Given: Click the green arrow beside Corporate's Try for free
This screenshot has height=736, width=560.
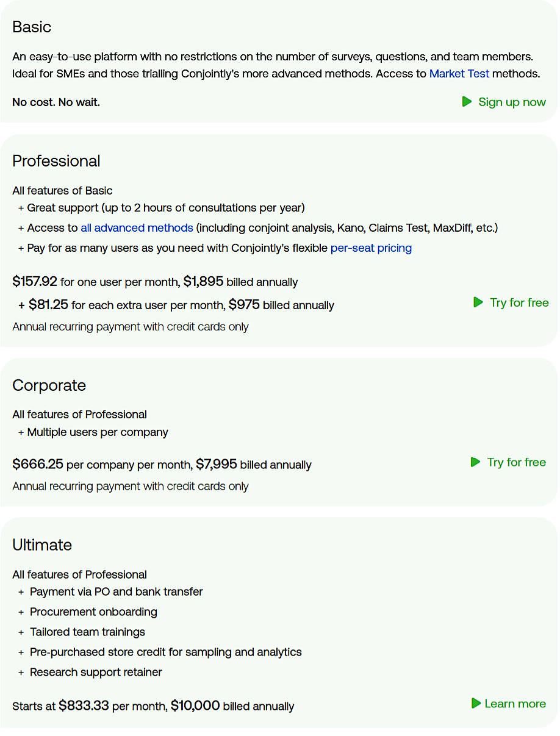Looking at the screenshot, I should [475, 462].
